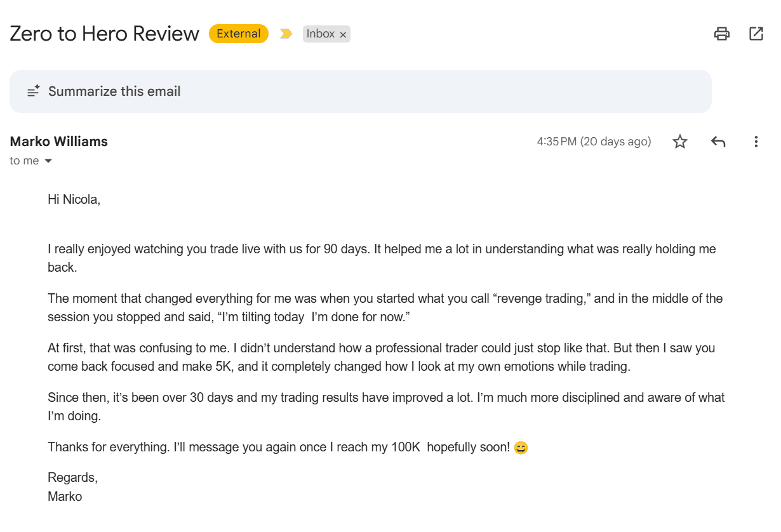Open the More options three-dot menu

click(x=756, y=142)
